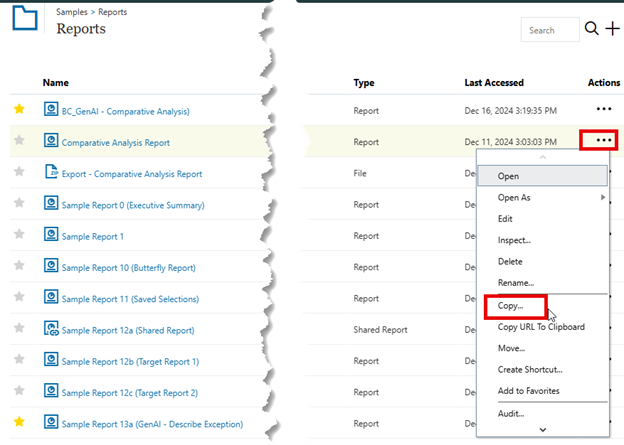Viewport: 624px width, 445px height.
Task: Click the Search input field
Action: (548, 30)
